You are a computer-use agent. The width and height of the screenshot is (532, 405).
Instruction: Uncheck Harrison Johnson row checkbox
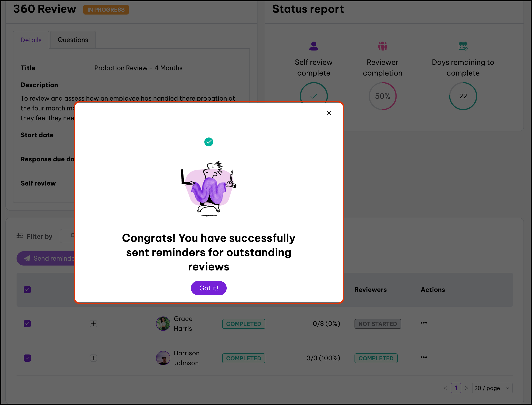click(x=27, y=358)
